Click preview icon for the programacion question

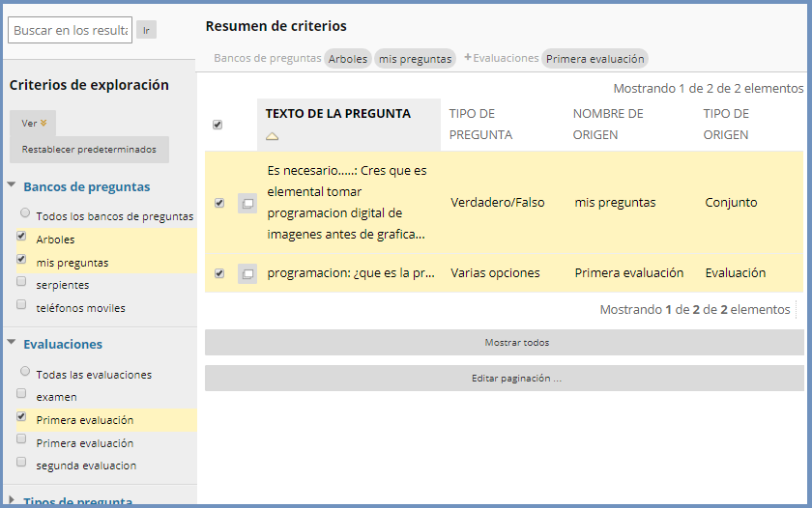coord(247,273)
